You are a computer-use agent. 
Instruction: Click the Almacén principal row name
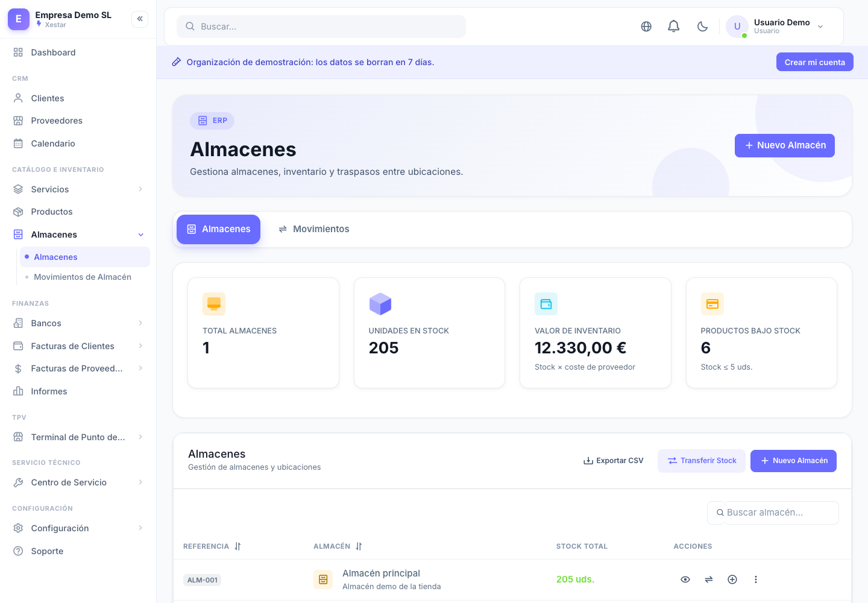(381, 573)
